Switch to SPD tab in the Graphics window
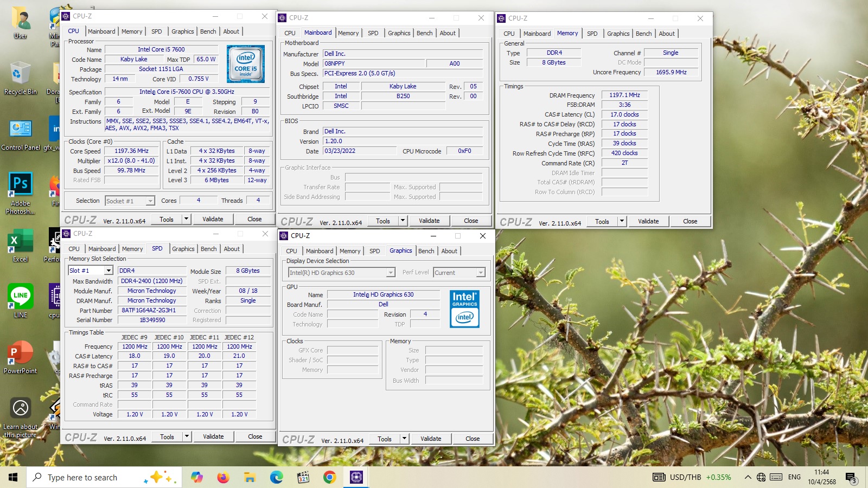 pyautogui.click(x=375, y=251)
